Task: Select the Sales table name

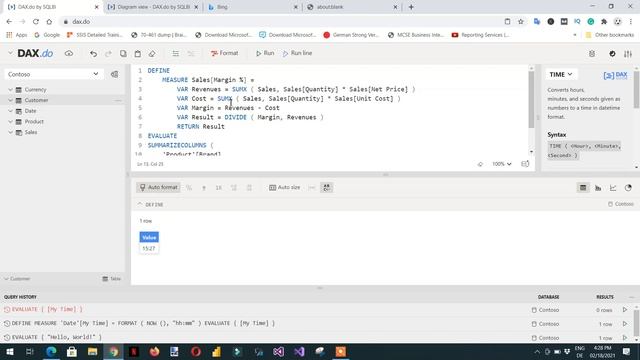Action: [31, 132]
